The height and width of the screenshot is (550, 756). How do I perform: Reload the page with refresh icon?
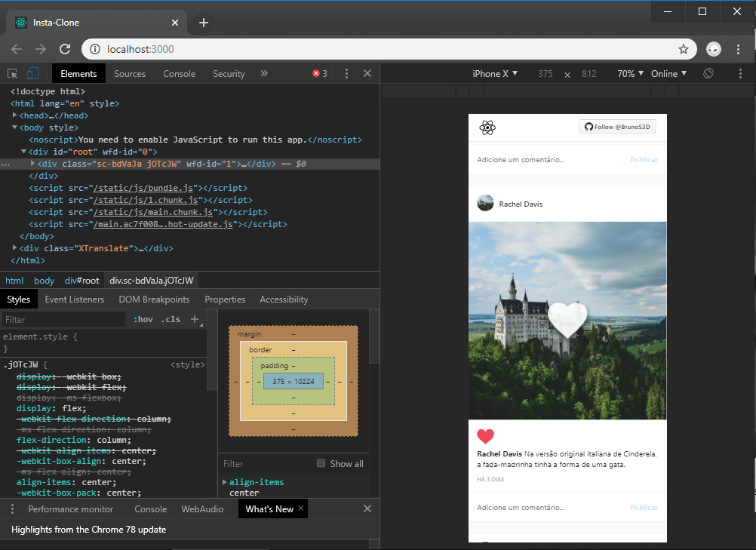[65, 49]
